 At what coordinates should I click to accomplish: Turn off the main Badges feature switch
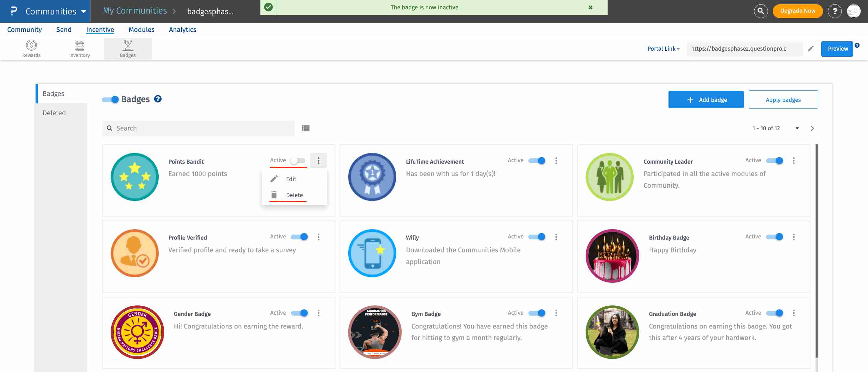point(111,99)
